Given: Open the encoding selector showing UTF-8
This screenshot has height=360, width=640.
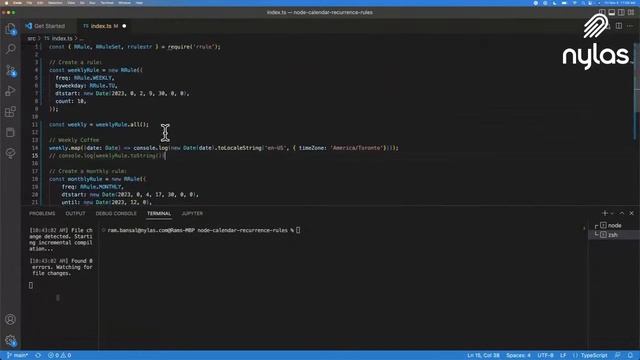Looking at the screenshot, I should (545, 355).
